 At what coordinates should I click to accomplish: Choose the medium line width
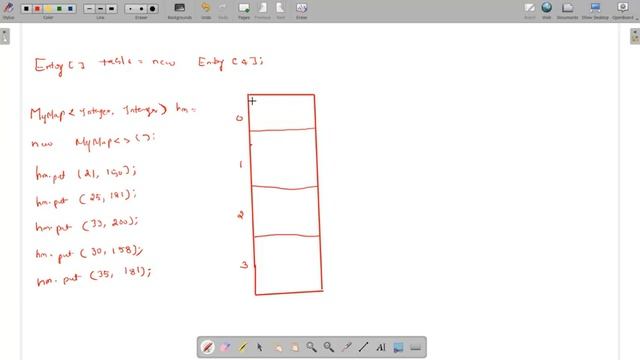click(100, 9)
